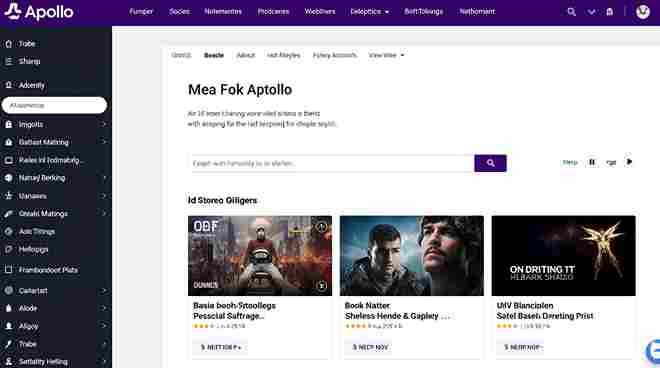Screen dimensions: 660x368
Task: Switch to the Fidery Acconts tab
Action: tap(335, 55)
